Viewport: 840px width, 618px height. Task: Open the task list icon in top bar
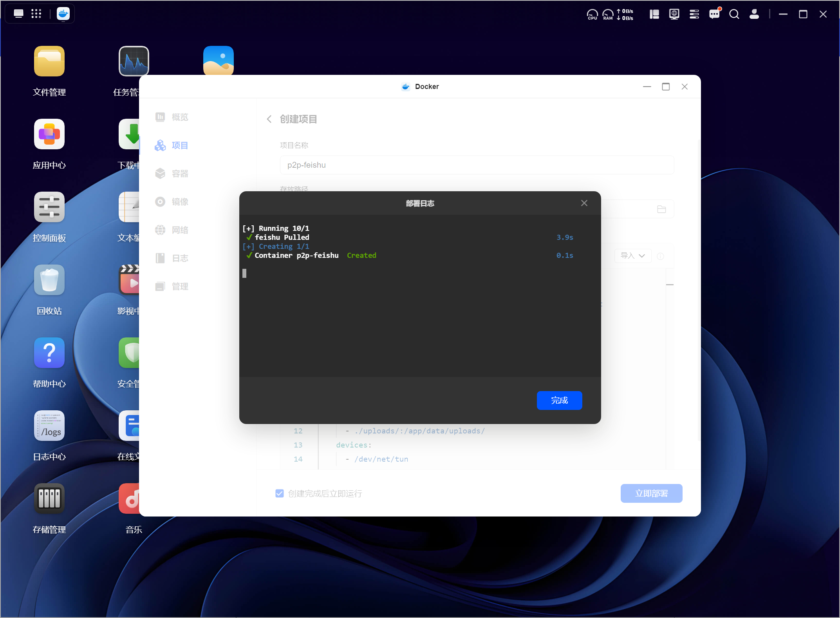tap(694, 14)
